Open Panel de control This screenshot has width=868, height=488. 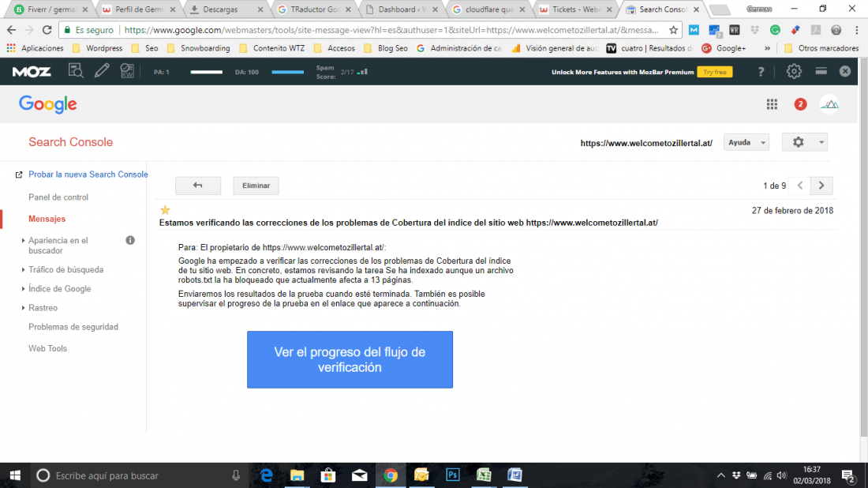click(58, 197)
